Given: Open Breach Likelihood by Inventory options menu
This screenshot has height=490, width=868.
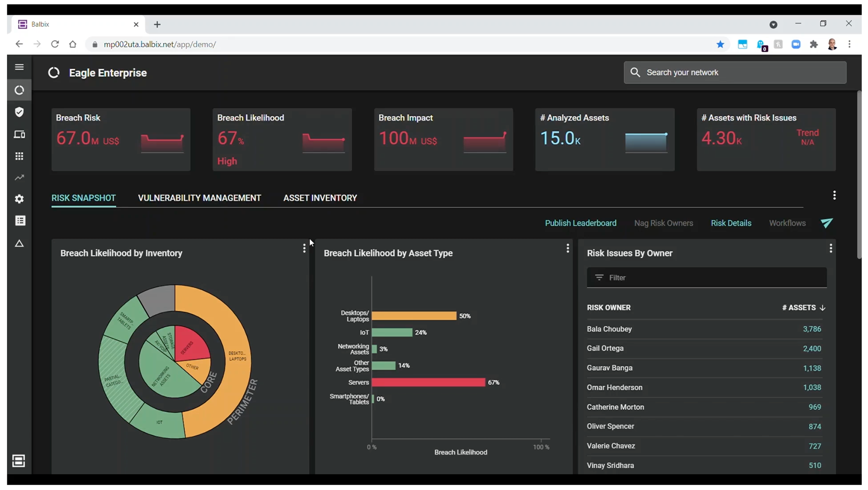Looking at the screenshot, I should (304, 248).
